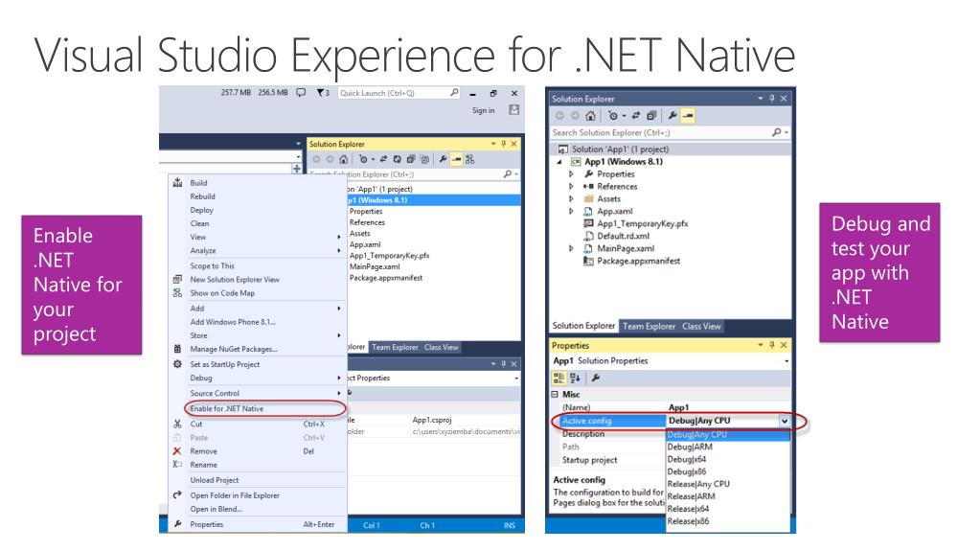Click Sync with Active Document in yellow Solution Explorer
Screen dimensions: 980x551
[x=383, y=159]
